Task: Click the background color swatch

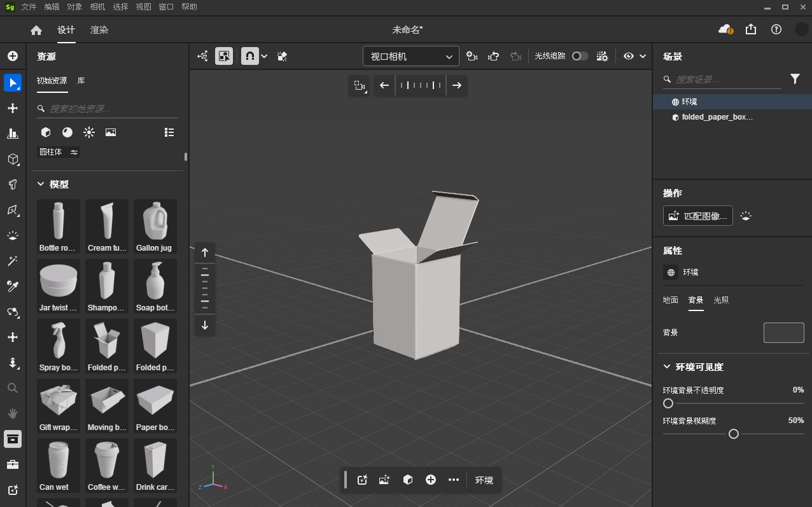Action: point(783,333)
